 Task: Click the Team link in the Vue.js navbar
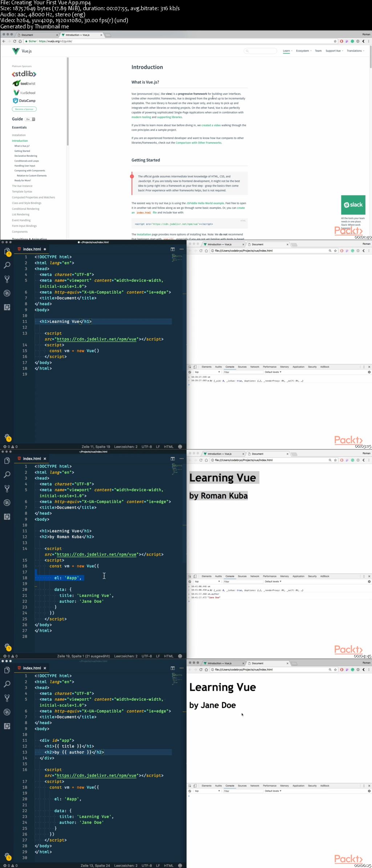(x=318, y=51)
